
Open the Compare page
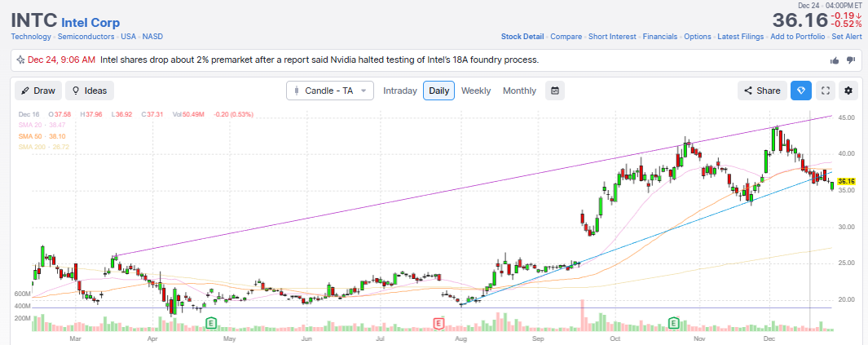pos(566,37)
